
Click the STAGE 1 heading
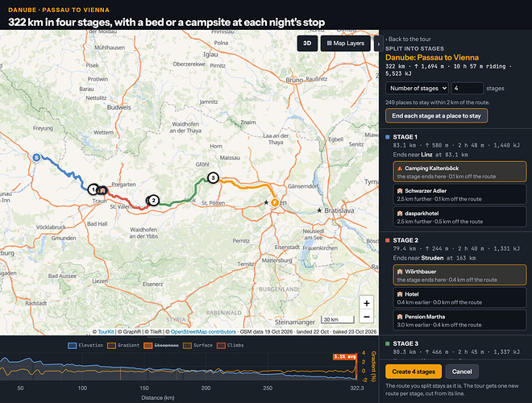(x=405, y=137)
